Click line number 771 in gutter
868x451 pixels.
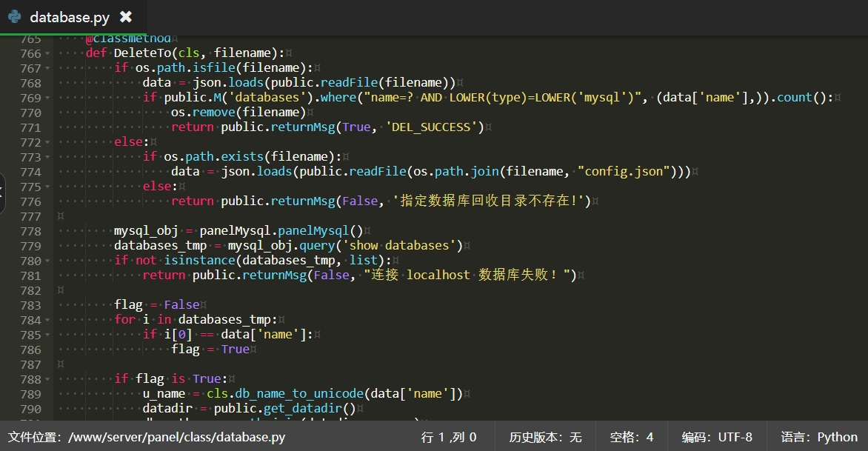30,128
